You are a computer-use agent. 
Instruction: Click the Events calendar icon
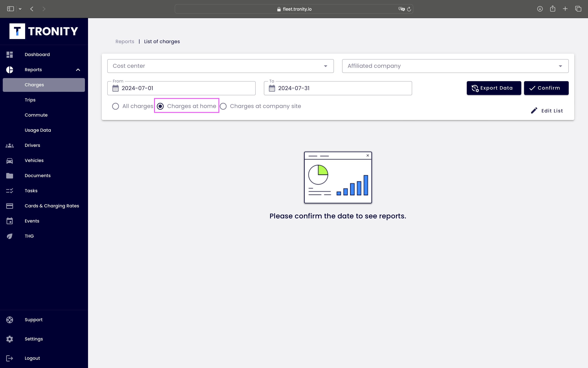(9, 221)
